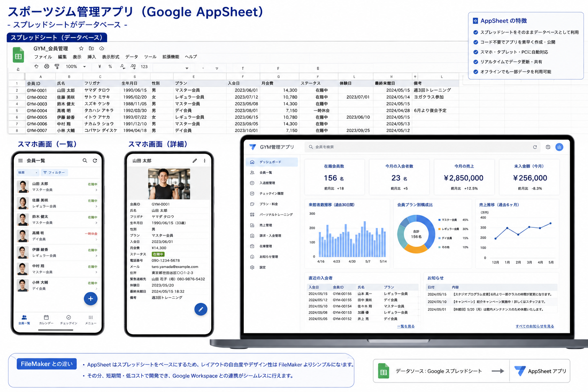The height and width of the screenshot is (392, 588).
Task: Click the move-to-folder icon beside the sheet title
Action: pyautogui.click(x=91, y=49)
